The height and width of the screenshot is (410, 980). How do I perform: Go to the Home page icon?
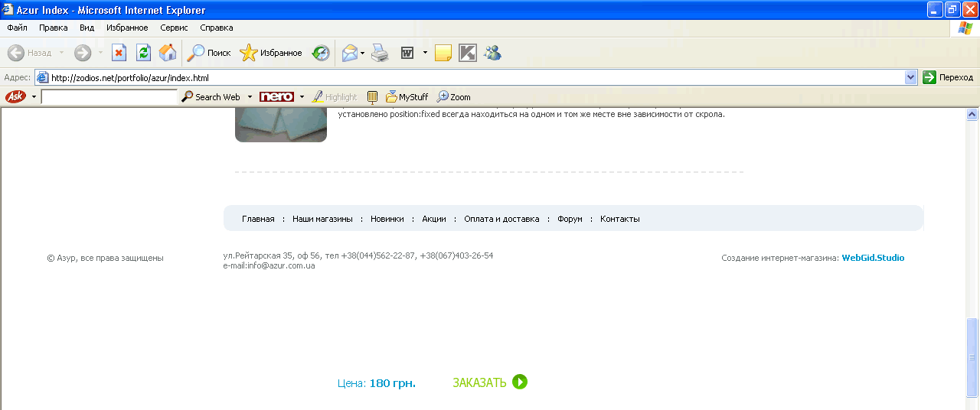(168, 53)
